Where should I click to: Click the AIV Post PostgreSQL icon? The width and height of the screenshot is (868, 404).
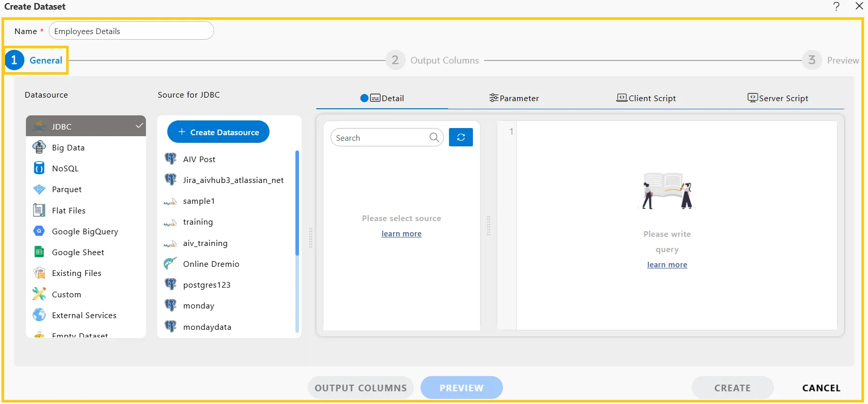point(170,159)
